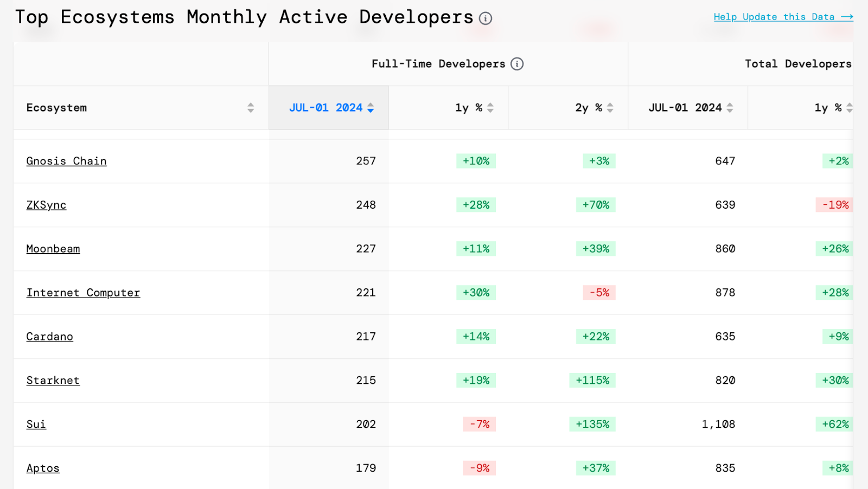Open Moonbeam ecosystem link
The width and height of the screenshot is (868, 489).
[x=53, y=249]
